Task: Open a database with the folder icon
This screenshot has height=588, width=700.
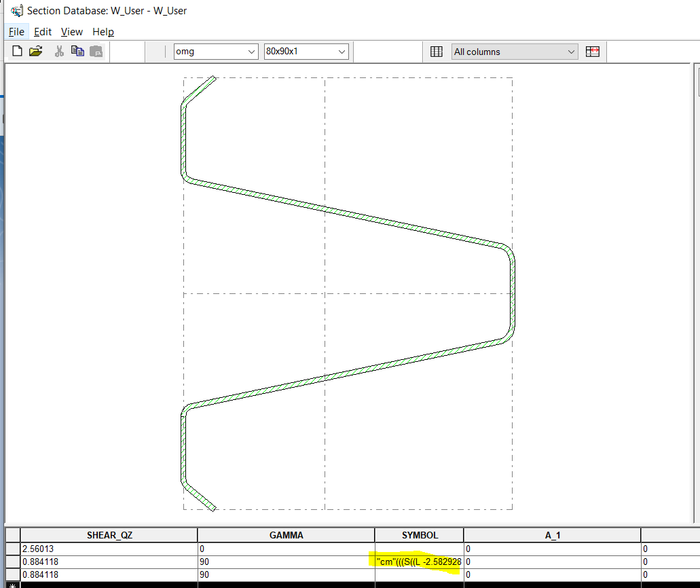Action: 36,52
